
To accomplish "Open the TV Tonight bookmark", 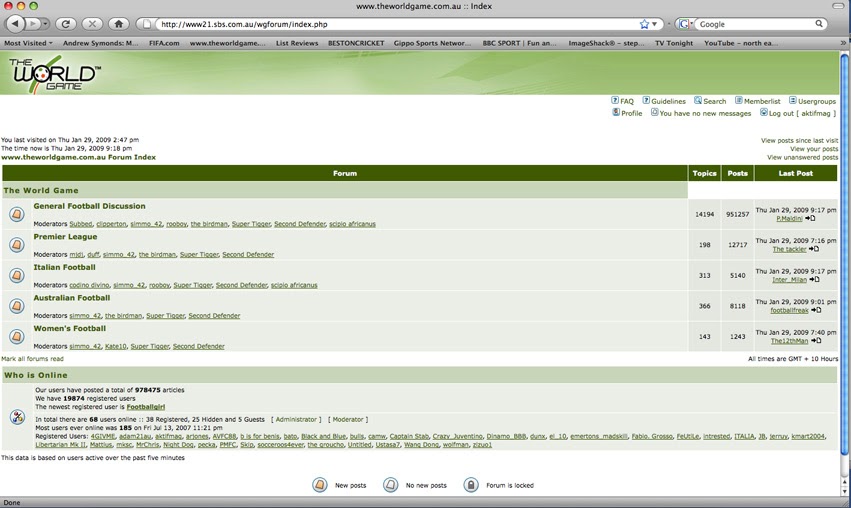I will (x=674, y=43).
